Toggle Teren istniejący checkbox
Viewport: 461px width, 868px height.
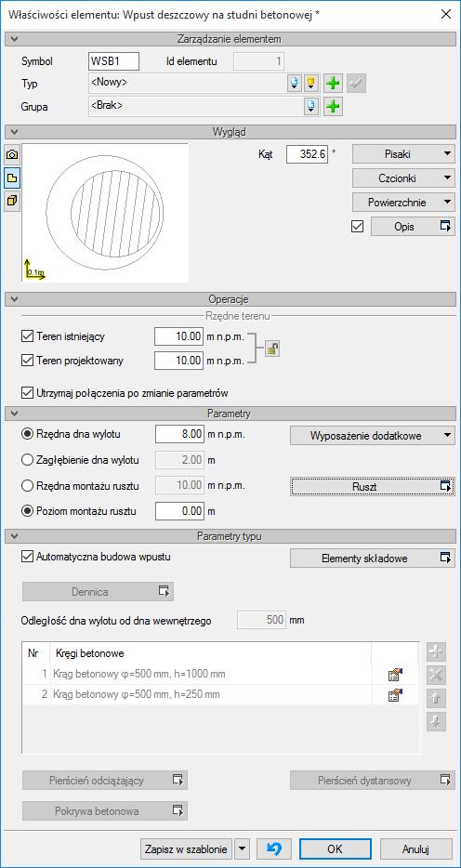27,336
